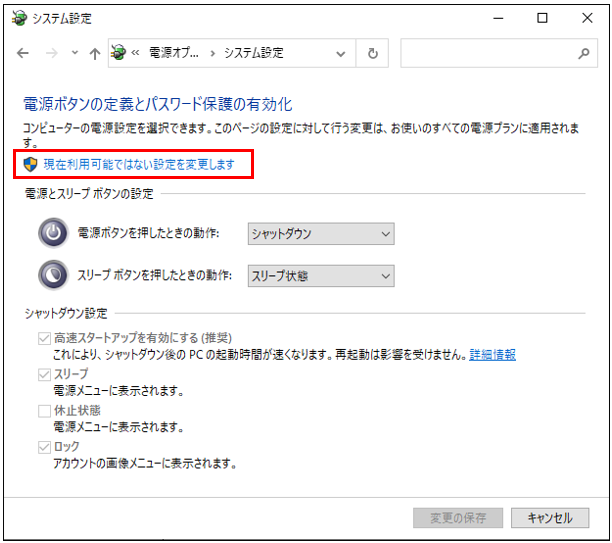The width and height of the screenshot is (612, 543).
Task: Click the power button icon
Action: [52, 233]
